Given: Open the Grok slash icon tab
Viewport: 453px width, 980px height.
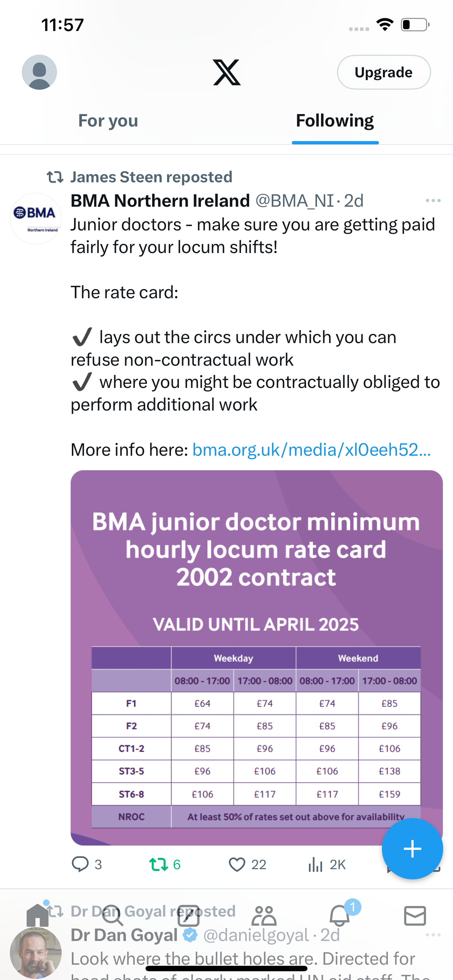Looking at the screenshot, I should click(189, 915).
